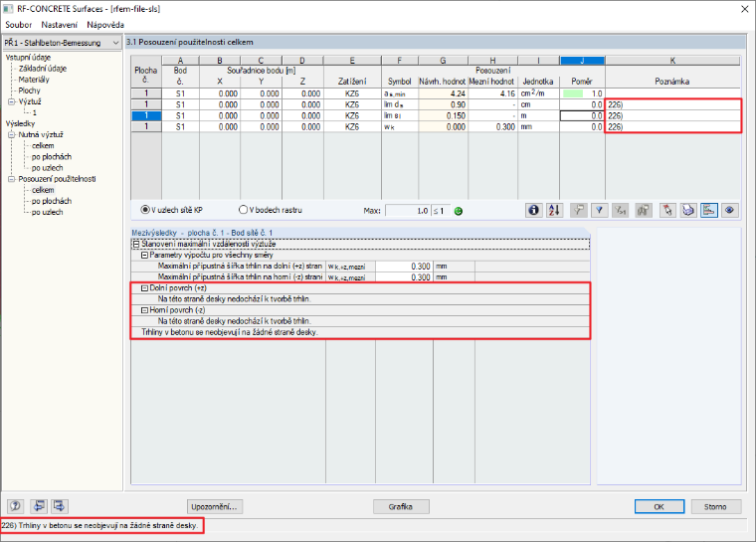Select the 'V bodech rastru' radio button
Image resolution: width=756 pixels, height=542 pixels.
click(x=244, y=210)
